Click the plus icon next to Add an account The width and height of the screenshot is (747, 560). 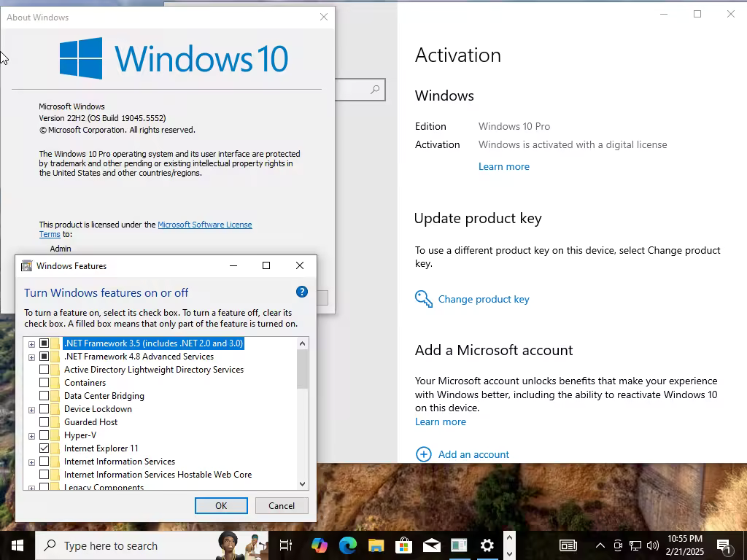424,454
